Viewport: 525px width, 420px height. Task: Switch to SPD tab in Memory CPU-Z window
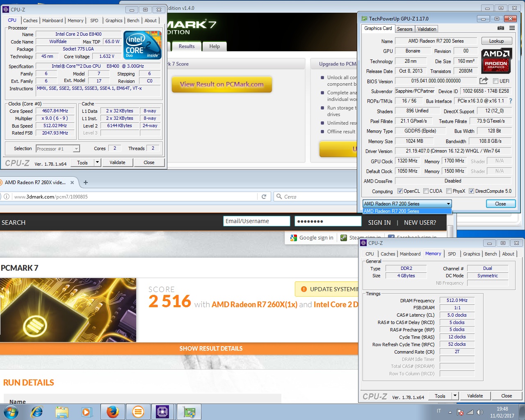click(x=452, y=254)
